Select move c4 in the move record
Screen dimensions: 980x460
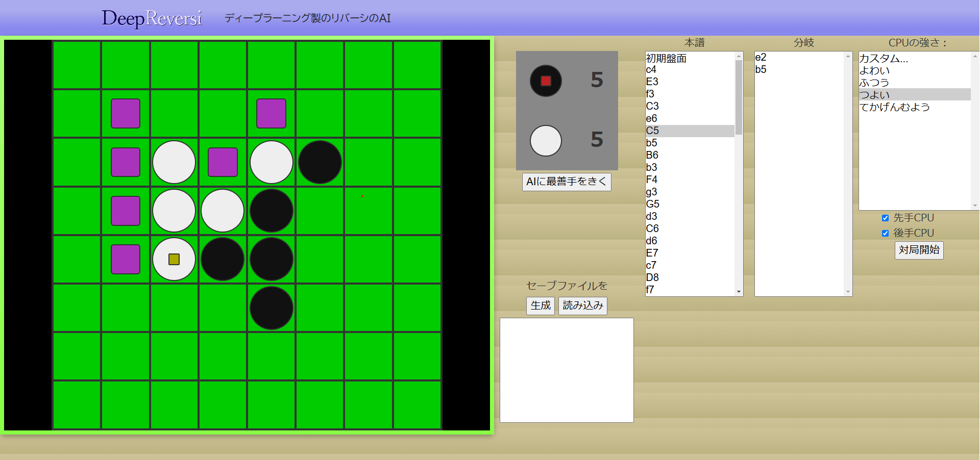tap(690, 69)
